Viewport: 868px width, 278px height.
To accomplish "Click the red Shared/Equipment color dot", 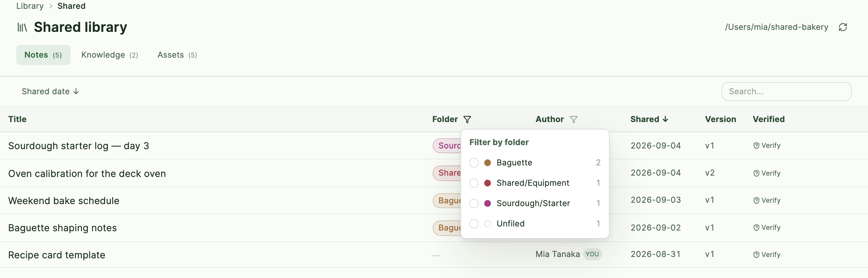I will point(488,183).
